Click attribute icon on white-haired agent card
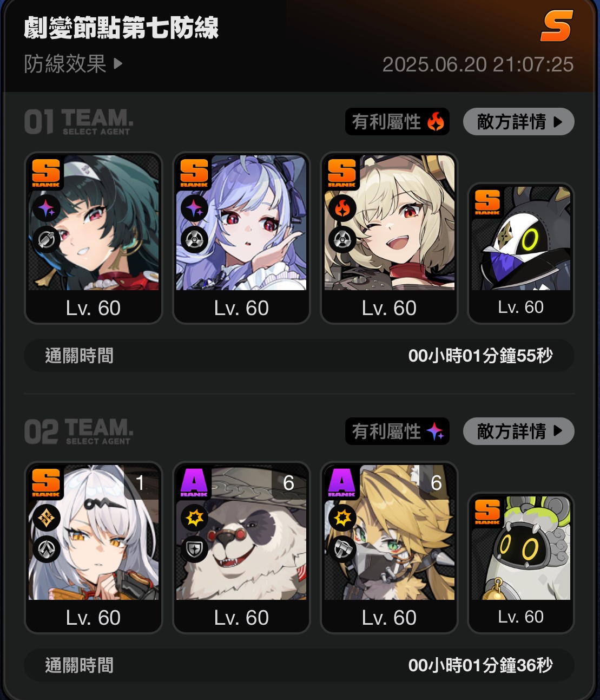The height and width of the screenshot is (700, 600). [x=46, y=518]
